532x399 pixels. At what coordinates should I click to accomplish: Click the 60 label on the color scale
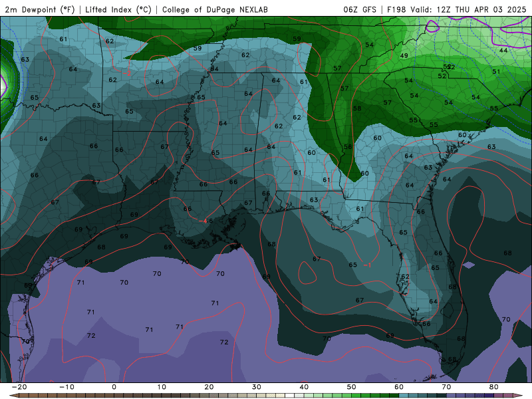click(x=399, y=387)
